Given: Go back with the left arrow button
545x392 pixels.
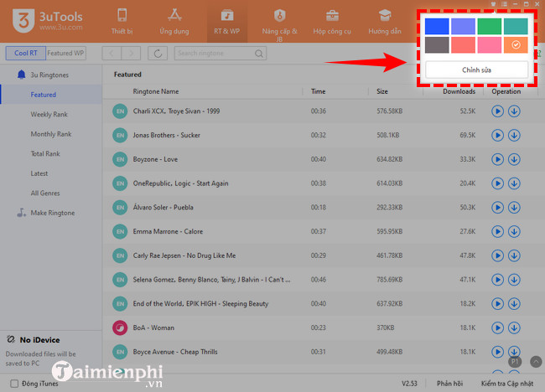Looking at the screenshot, I should [x=112, y=54].
